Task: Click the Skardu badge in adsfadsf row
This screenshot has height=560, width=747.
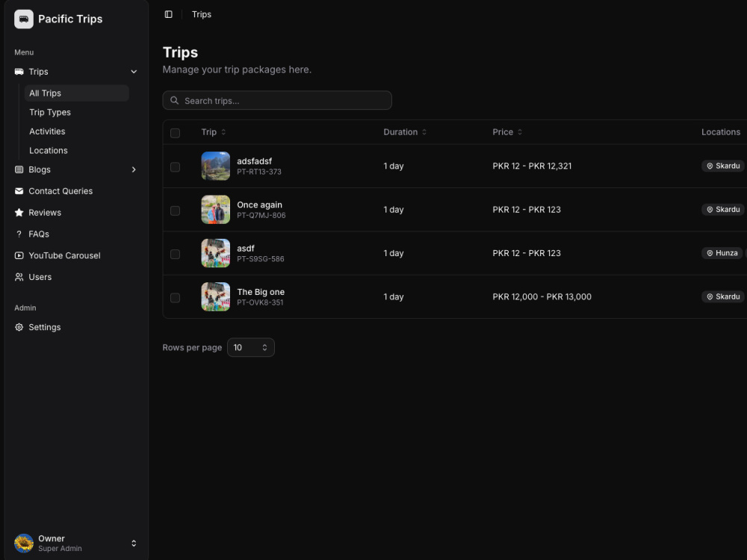Action: coord(722,166)
